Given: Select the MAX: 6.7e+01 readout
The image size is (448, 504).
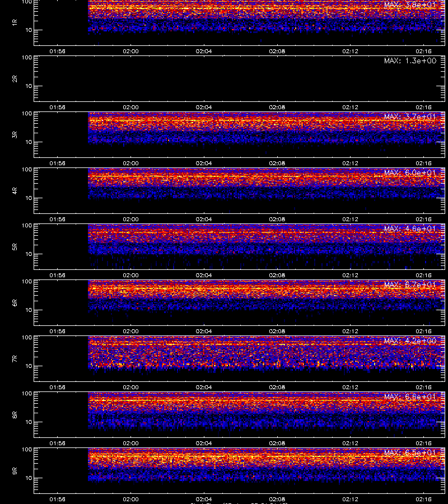Looking at the screenshot, I should pyautogui.click(x=410, y=284).
